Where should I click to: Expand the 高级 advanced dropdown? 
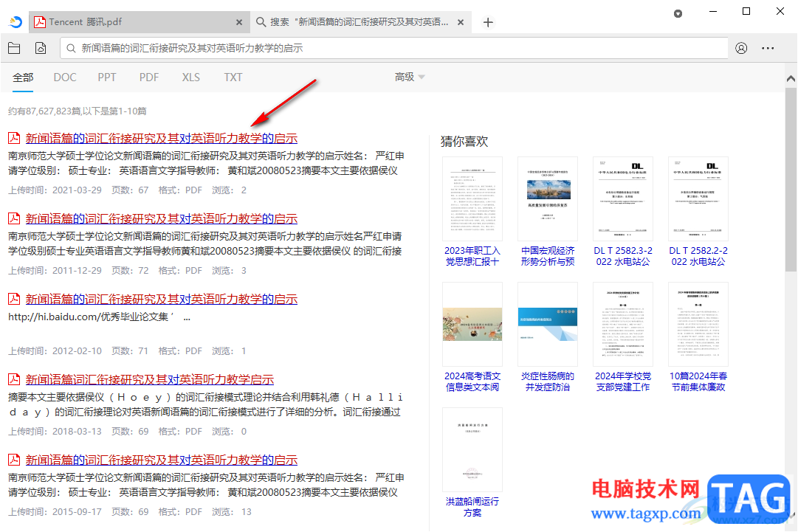(409, 77)
